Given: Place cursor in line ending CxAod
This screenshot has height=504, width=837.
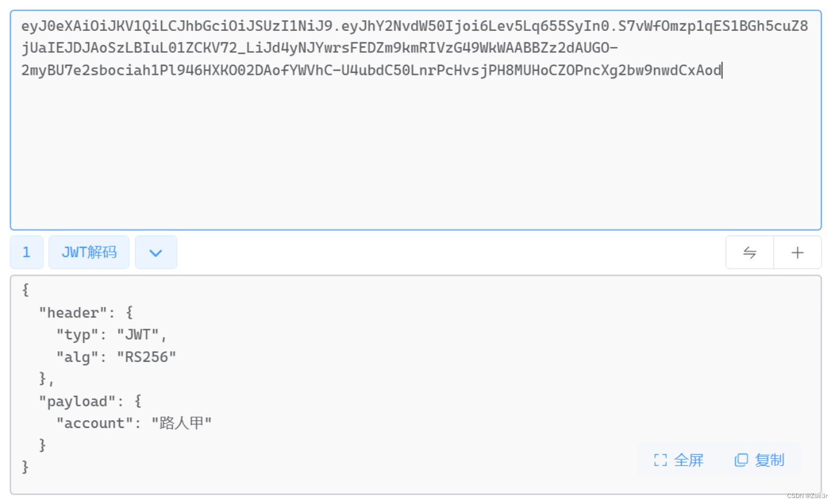Looking at the screenshot, I should coord(372,70).
